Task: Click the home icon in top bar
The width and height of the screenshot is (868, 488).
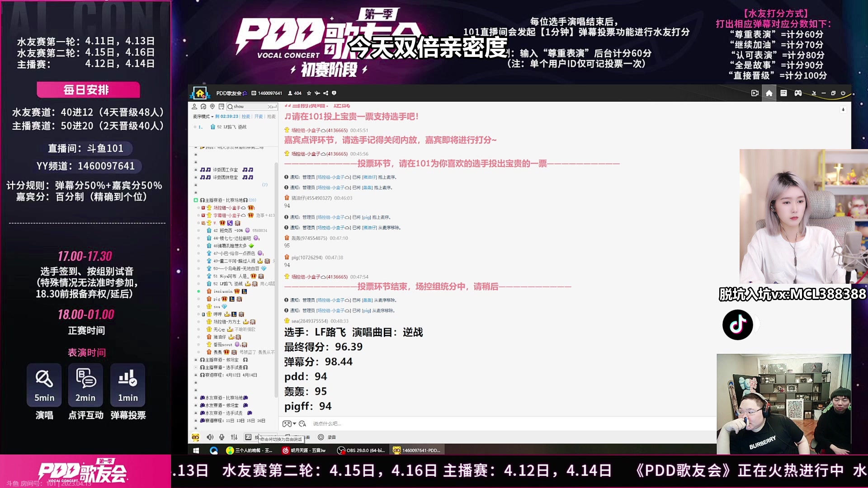Action: tap(769, 93)
